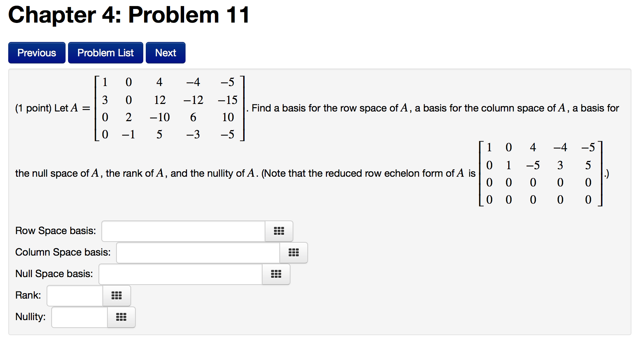Click the matrix A display

pyautogui.click(x=170, y=108)
